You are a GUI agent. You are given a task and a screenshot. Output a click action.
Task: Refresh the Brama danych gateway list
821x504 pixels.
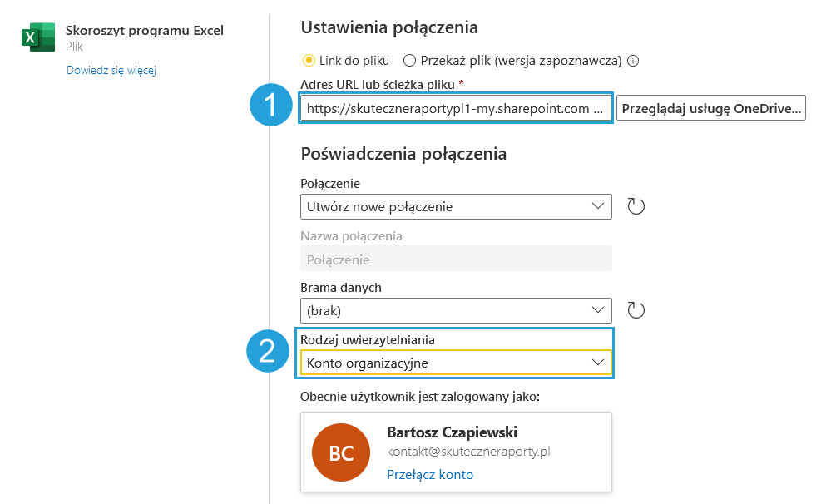[636, 310]
